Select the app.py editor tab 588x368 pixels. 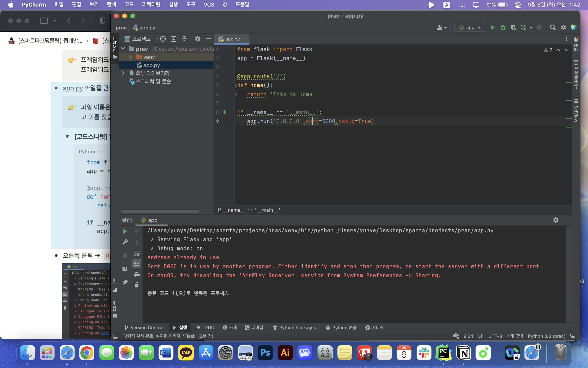[x=232, y=39]
